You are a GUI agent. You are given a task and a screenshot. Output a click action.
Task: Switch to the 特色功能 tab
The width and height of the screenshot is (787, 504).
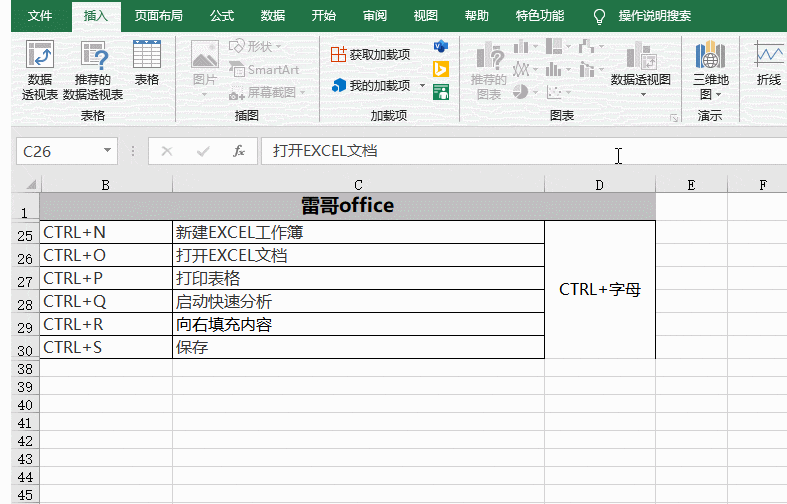point(540,16)
